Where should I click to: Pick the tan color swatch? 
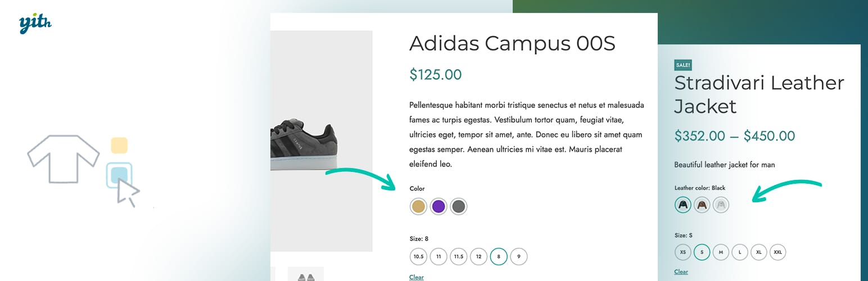tap(418, 207)
